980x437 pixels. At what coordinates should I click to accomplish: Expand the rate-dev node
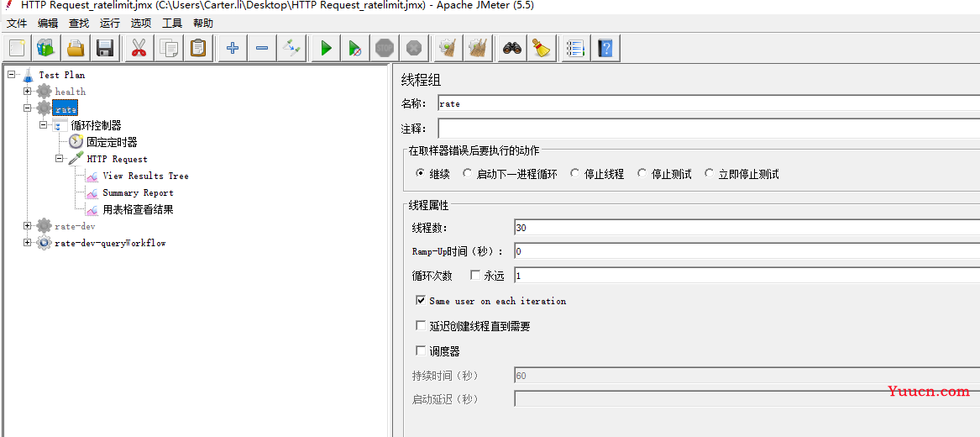27,226
